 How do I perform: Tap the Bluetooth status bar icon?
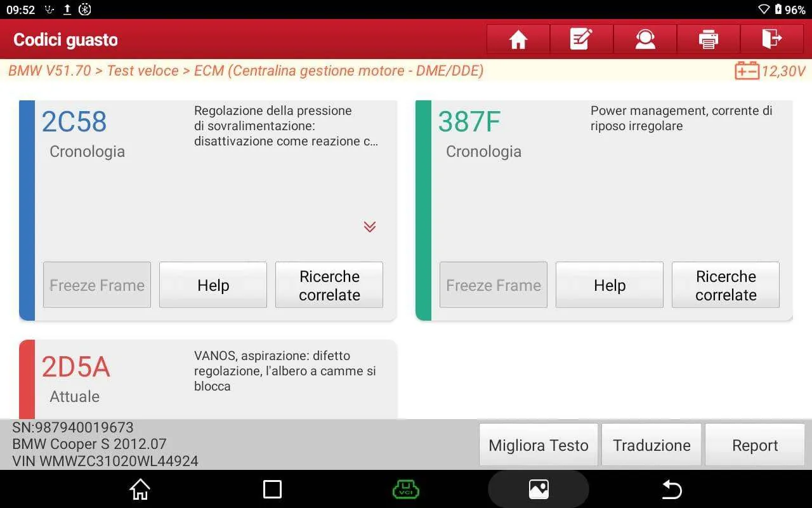(84, 10)
